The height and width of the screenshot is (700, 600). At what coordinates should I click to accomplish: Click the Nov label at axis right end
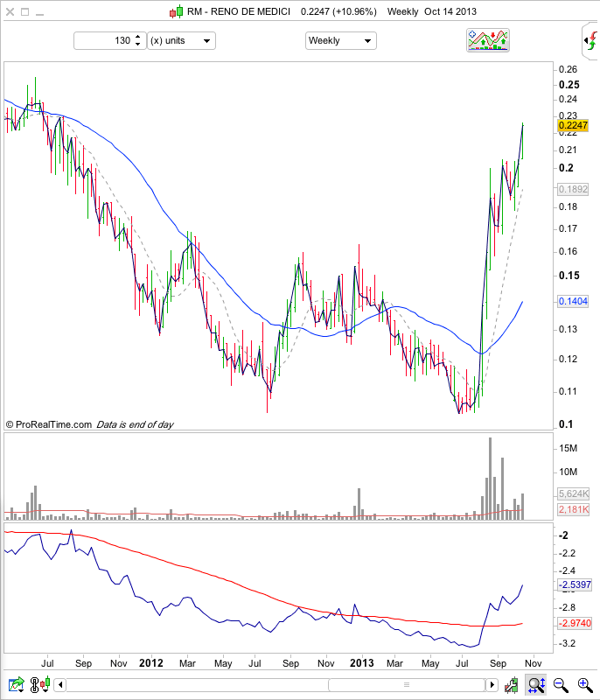point(533,663)
